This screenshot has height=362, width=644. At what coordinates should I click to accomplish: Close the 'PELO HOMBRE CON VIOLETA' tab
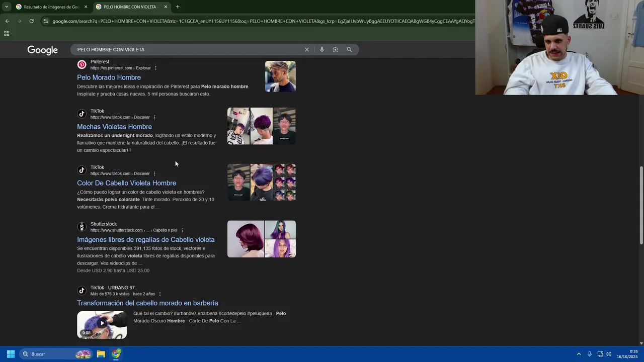click(x=166, y=7)
